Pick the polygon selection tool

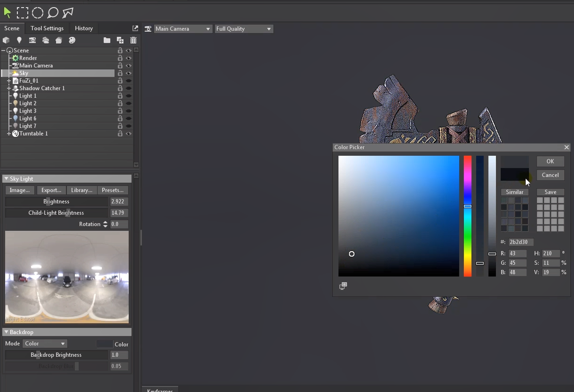click(x=68, y=13)
